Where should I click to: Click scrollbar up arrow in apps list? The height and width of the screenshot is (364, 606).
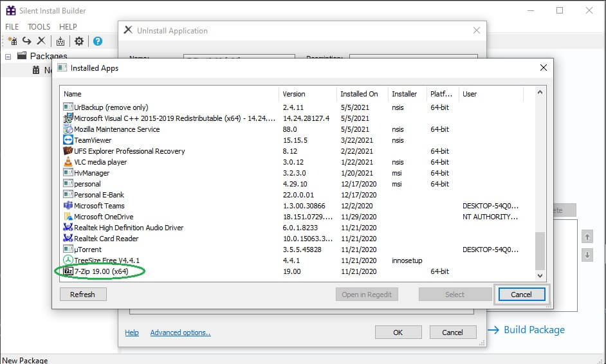click(540, 93)
